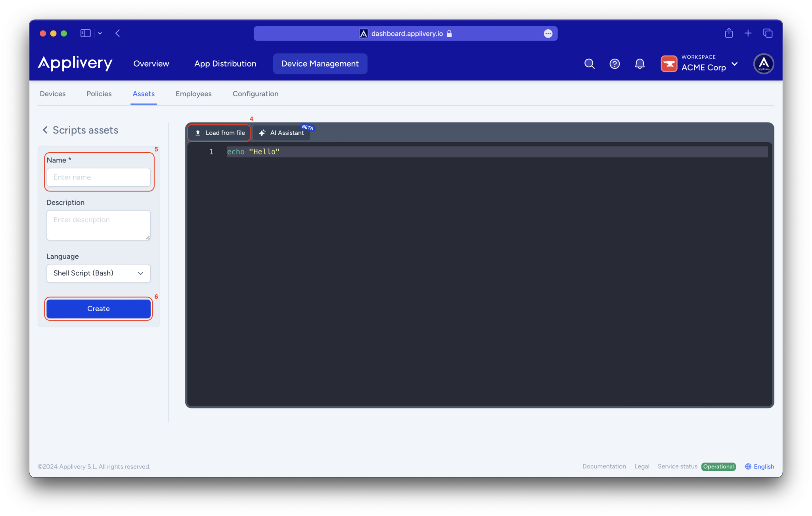Screen dimensions: 812x516
Task: Click the Applivery logo
Action: tap(75, 63)
